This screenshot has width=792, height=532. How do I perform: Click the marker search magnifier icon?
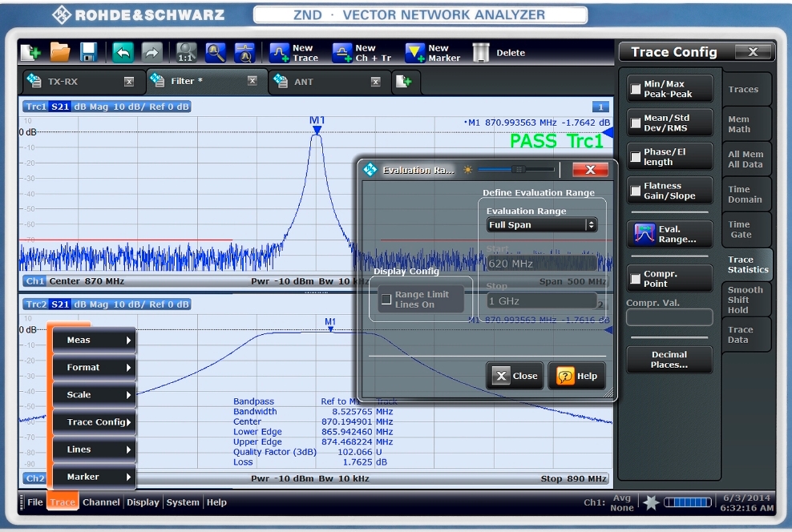[245, 52]
